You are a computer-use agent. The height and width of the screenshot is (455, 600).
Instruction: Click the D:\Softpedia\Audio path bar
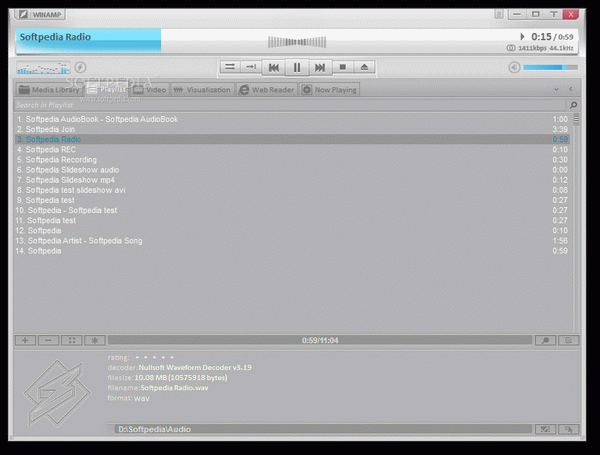tap(323, 429)
